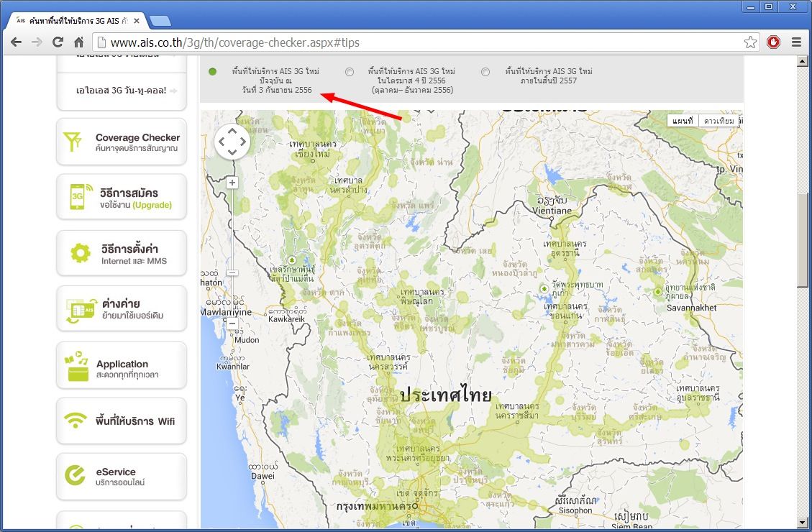
Task: Click the browser forward arrow
Action: tap(37, 42)
